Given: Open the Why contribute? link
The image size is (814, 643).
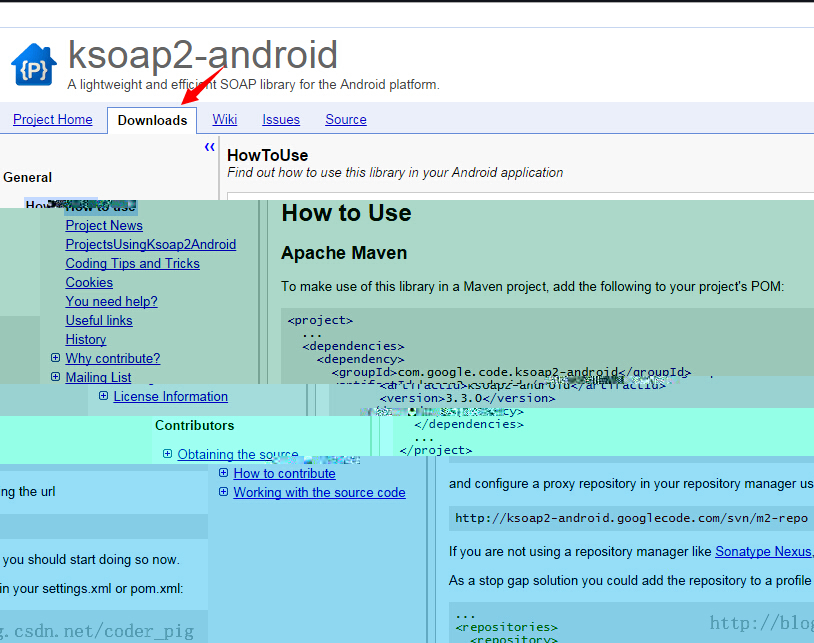Looking at the screenshot, I should [x=113, y=359].
